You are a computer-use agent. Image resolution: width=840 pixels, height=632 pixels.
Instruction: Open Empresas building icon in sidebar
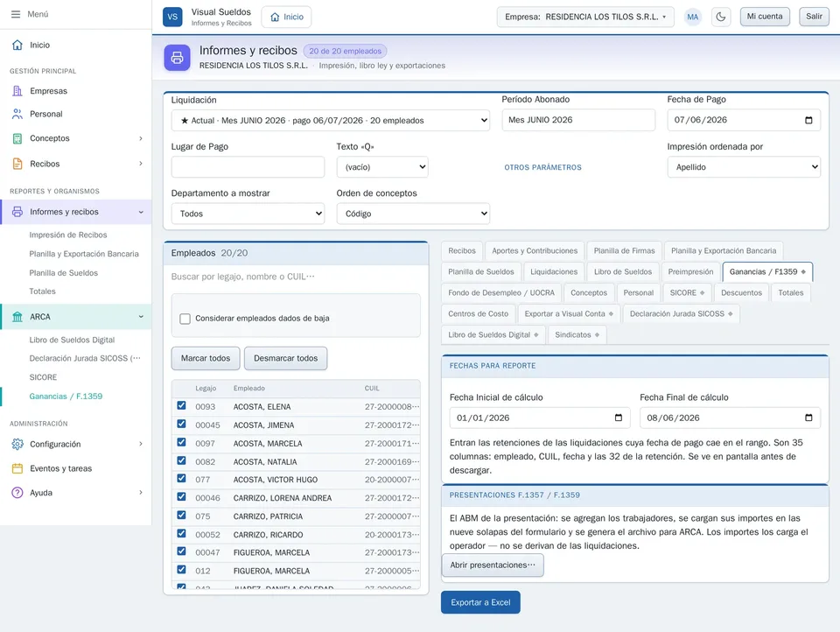tap(17, 91)
